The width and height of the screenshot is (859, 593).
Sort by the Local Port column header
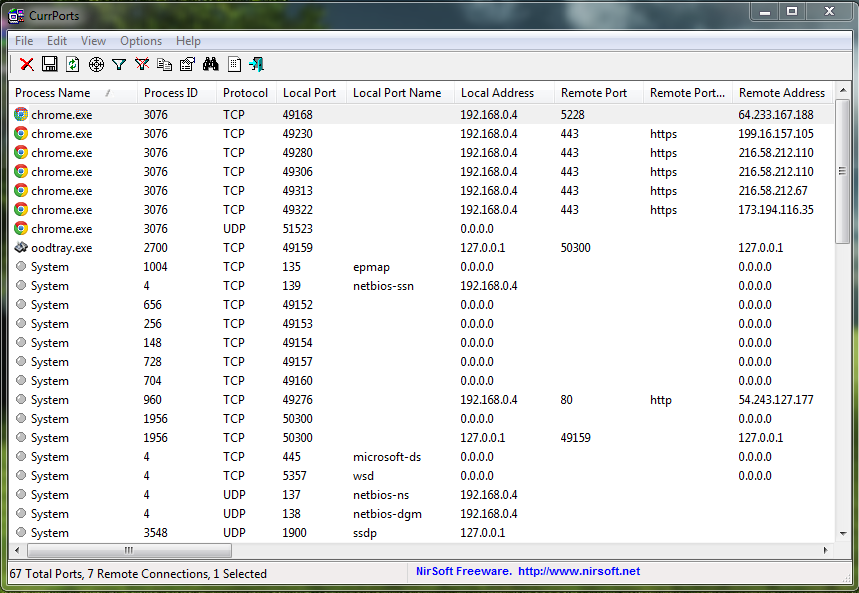point(310,93)
